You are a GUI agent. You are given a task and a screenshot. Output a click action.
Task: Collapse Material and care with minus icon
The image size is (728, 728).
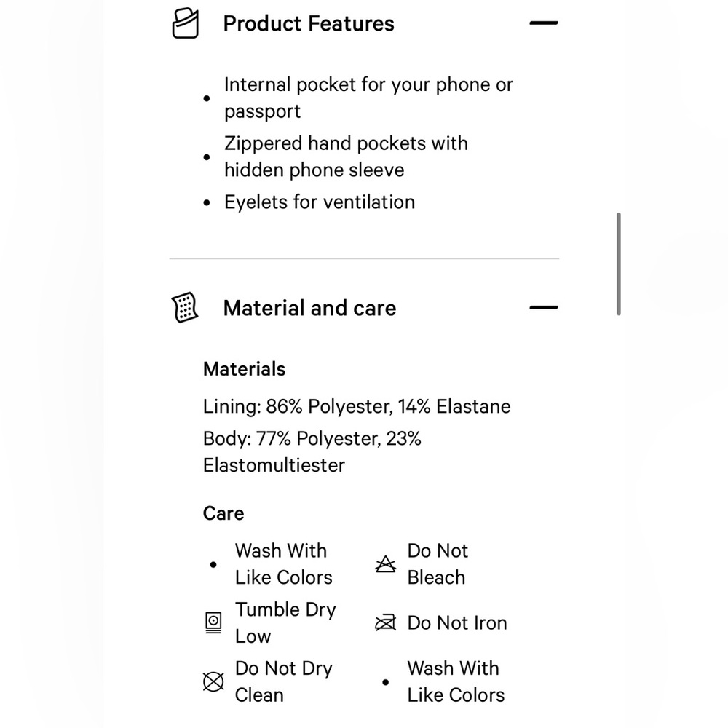(544, 307)
